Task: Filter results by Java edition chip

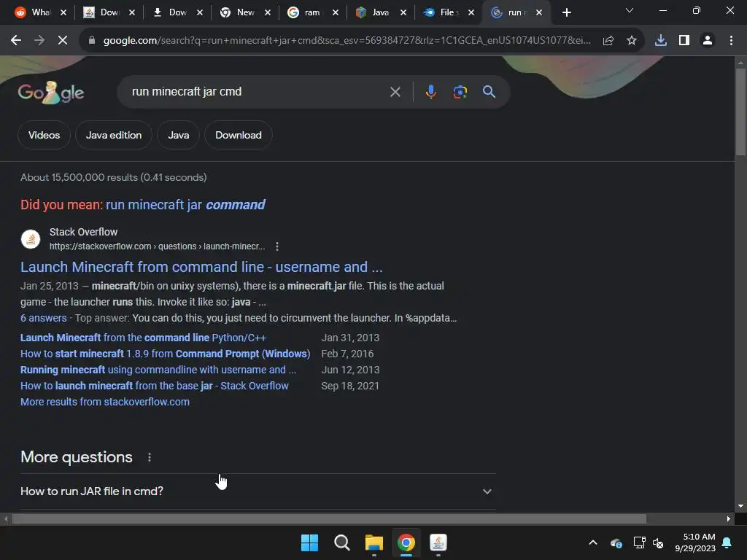Action: [114, 135]
